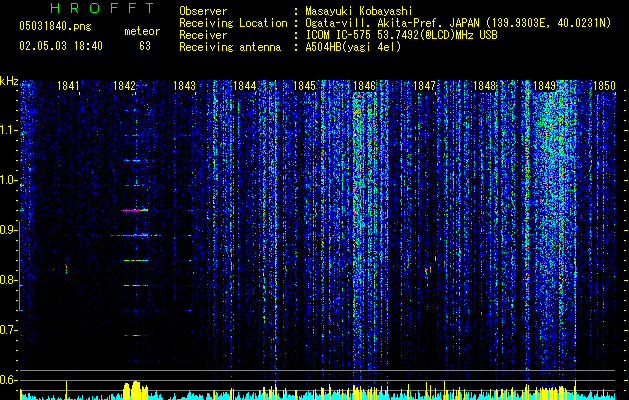The image size is (629, 400).
Task: Click the 0.8 kHz axis label
Action: (7, 280)
